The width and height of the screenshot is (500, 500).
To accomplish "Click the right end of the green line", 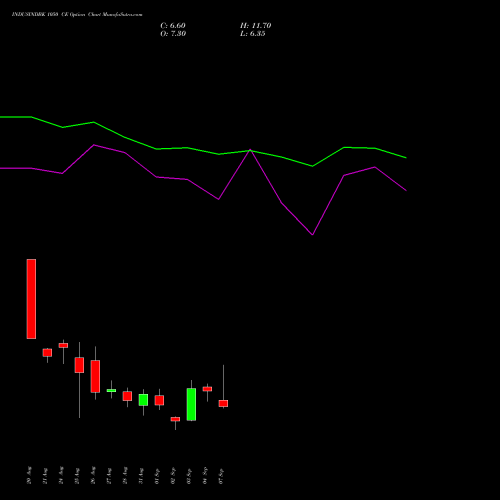I will [x=406, y=158].
